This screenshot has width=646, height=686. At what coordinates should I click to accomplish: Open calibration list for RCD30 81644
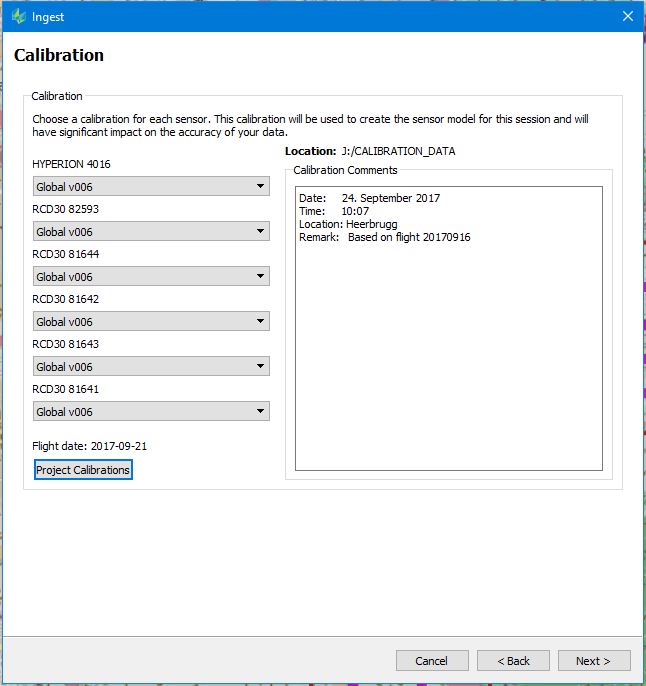click(151, 276)
